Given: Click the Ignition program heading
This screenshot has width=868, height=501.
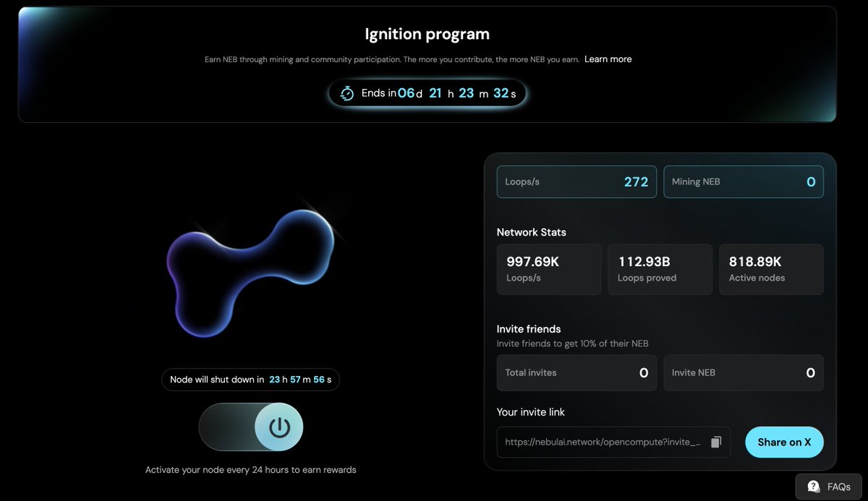Looking at the screenshot, I should pos(427,34).
